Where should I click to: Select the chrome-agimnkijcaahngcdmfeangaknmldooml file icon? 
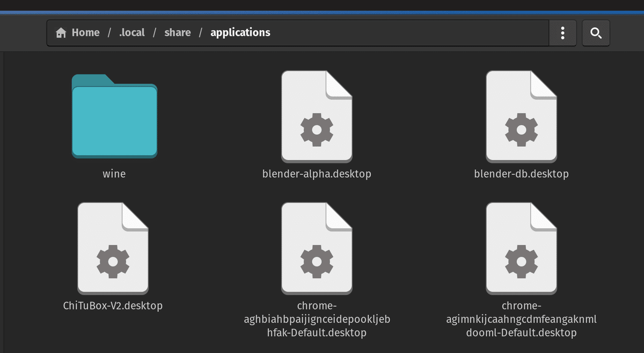pyautogui.click(x=521, y=248)
